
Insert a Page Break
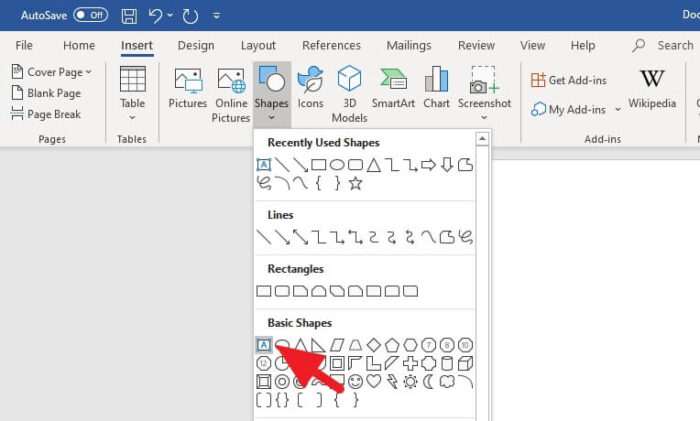coord(46,114)
